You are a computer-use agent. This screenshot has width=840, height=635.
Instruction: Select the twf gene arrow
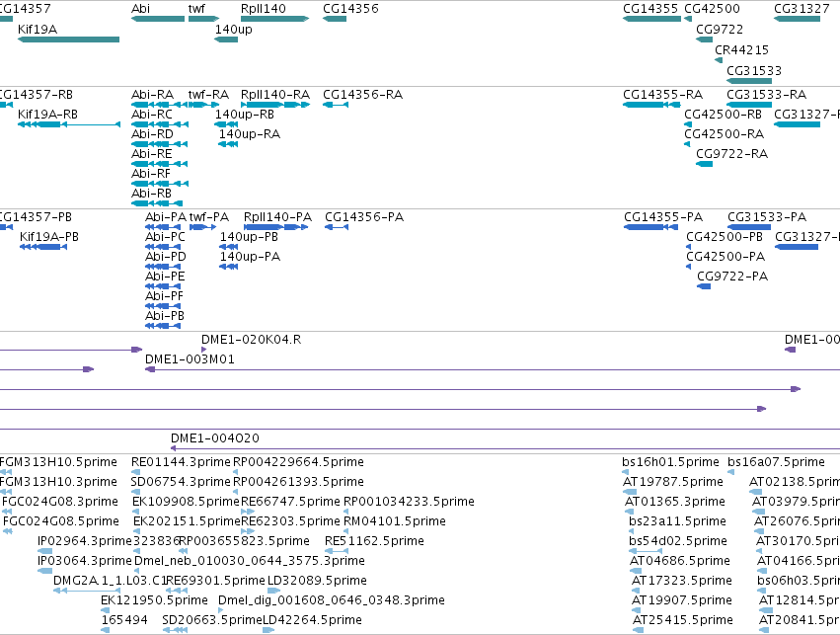(203, 19)
